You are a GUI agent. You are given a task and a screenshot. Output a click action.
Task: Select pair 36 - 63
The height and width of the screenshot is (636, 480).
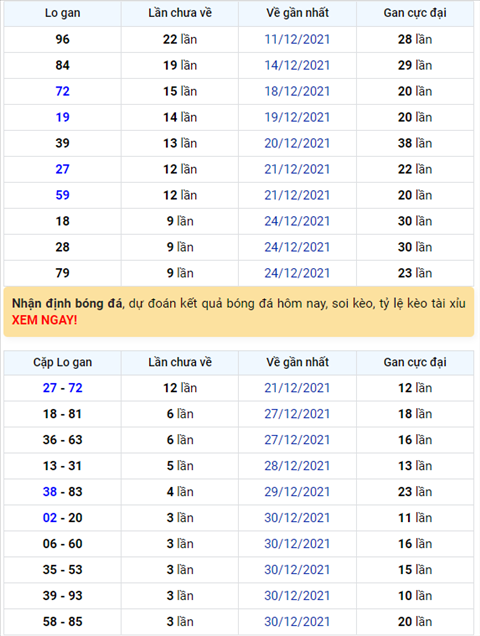click(x=62, y=440)
